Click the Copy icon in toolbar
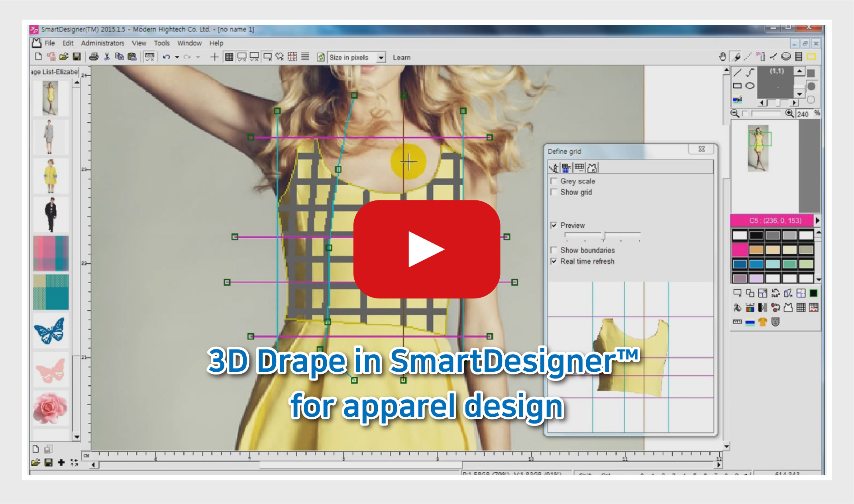 [x=119, y=57]
